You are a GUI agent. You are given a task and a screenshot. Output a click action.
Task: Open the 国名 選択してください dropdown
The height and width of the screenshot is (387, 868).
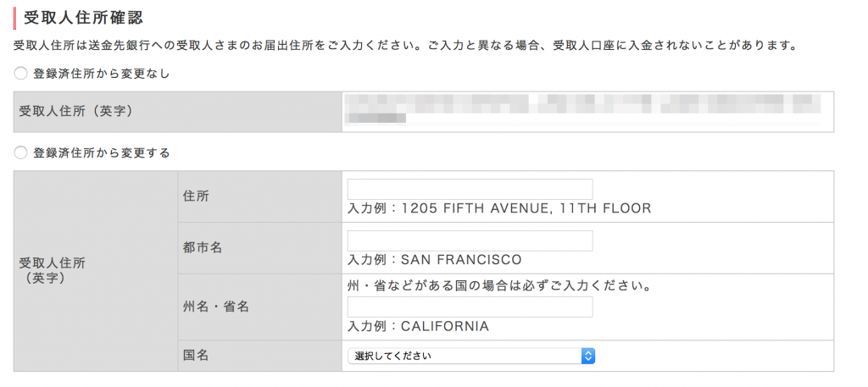tap(471, 356)
